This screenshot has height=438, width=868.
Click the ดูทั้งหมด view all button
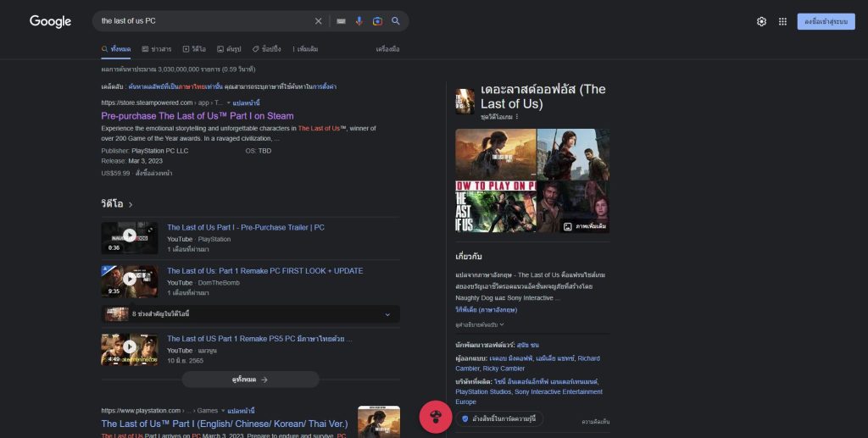pos(251,380)
